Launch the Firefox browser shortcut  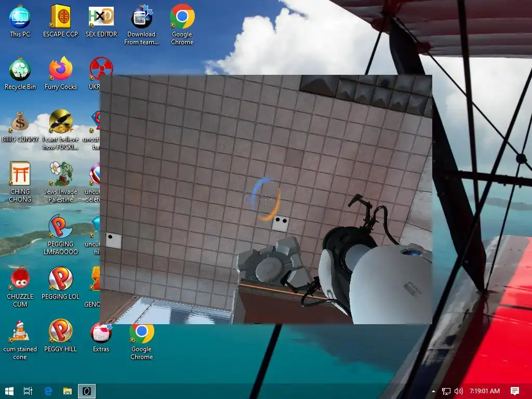[x=60, y=74]
